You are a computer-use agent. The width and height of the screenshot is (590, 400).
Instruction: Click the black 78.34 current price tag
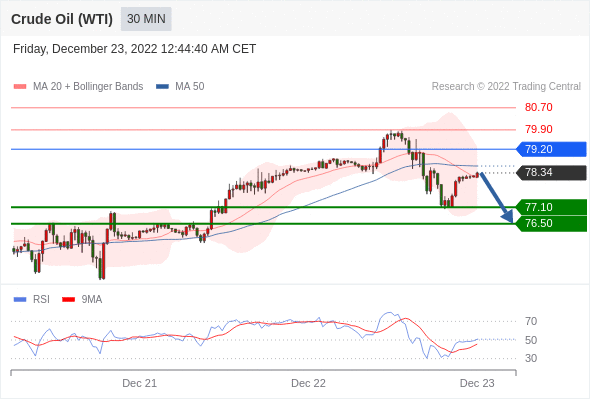click(551, 173)
